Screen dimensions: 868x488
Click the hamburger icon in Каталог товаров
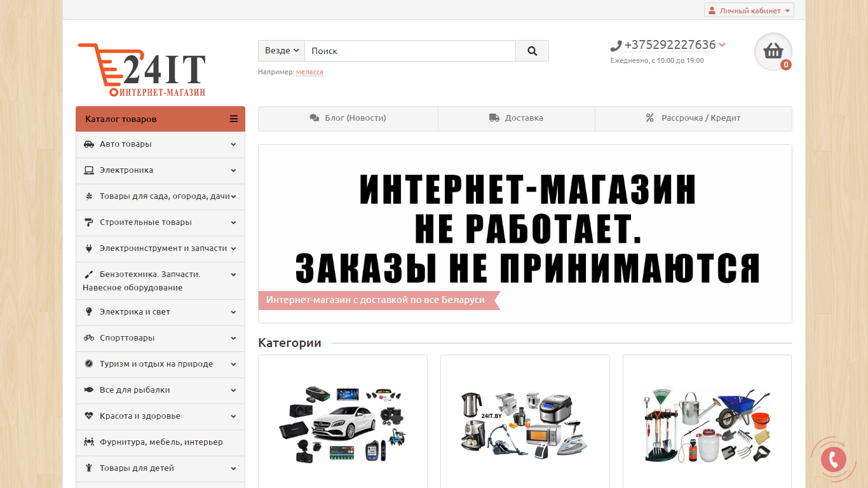[x=234, y=119]
